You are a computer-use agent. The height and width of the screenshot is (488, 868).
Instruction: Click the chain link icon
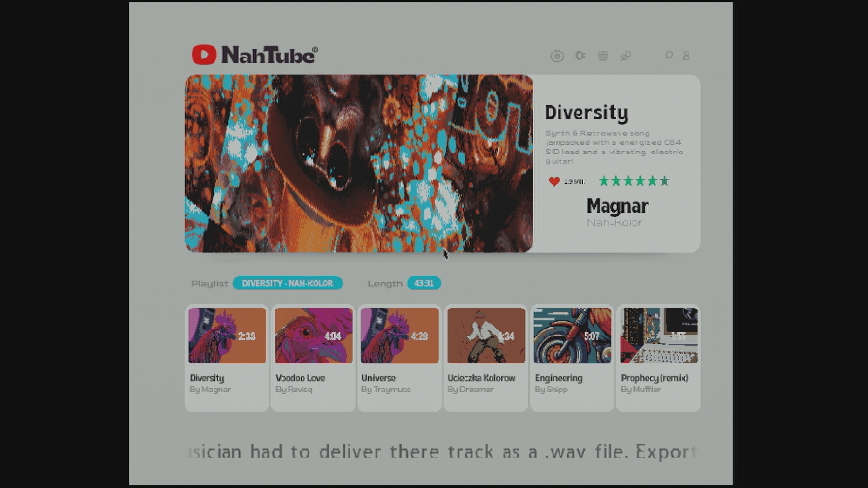pos(626,56)
